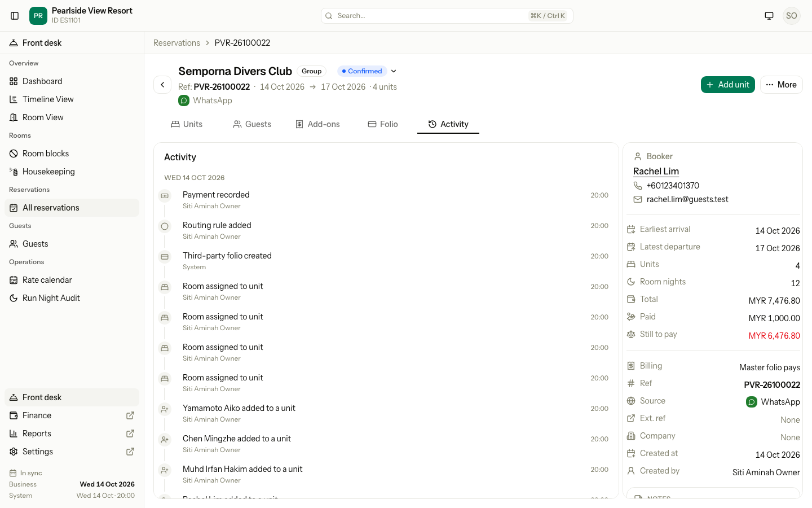
Task: Click the email icon beside rachel.lim address
Action: (x=638, y=199)
